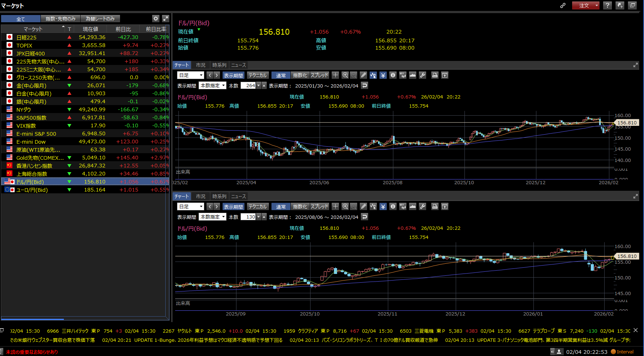Viewport: 644px width, 356px height.
Task: Enable スプレッド mode in lower chart
Action: pos(320,206)
